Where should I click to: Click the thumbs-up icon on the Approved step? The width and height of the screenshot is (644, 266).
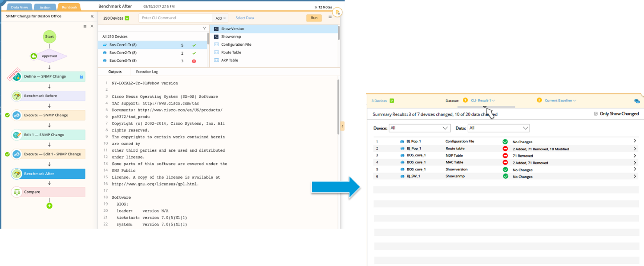(33, 56)
